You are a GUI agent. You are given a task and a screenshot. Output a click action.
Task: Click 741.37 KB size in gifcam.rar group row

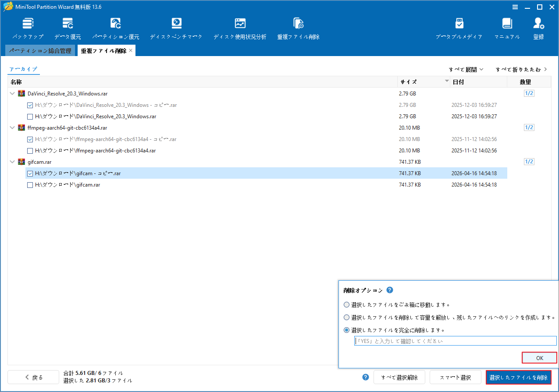pyautogui.click(x=410, y=162)
